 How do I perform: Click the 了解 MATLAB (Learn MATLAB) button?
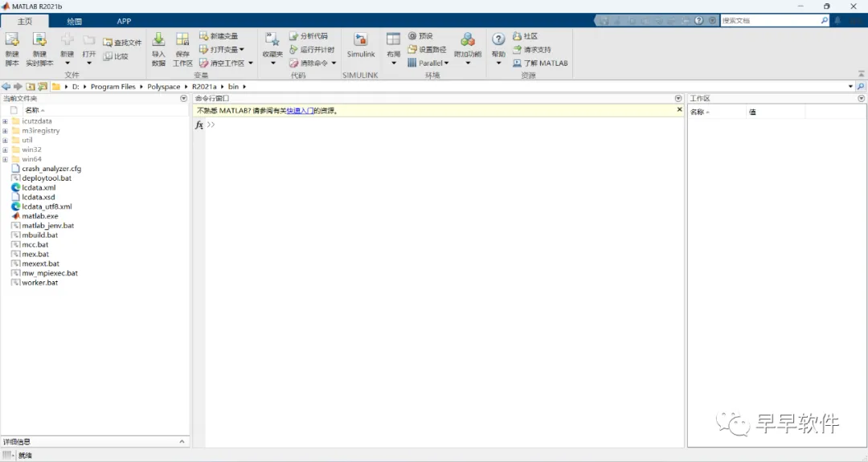[540, 63]
